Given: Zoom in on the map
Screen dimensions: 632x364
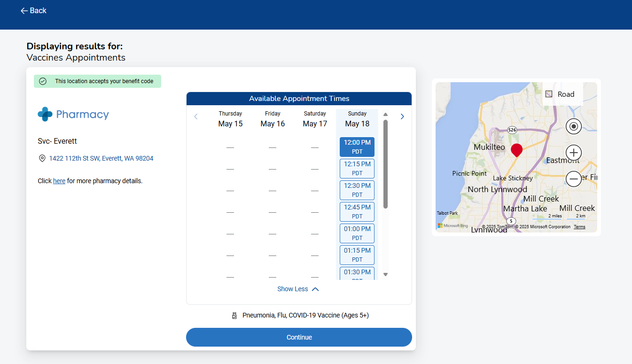Looking at the screenshot, I should 573,153.
